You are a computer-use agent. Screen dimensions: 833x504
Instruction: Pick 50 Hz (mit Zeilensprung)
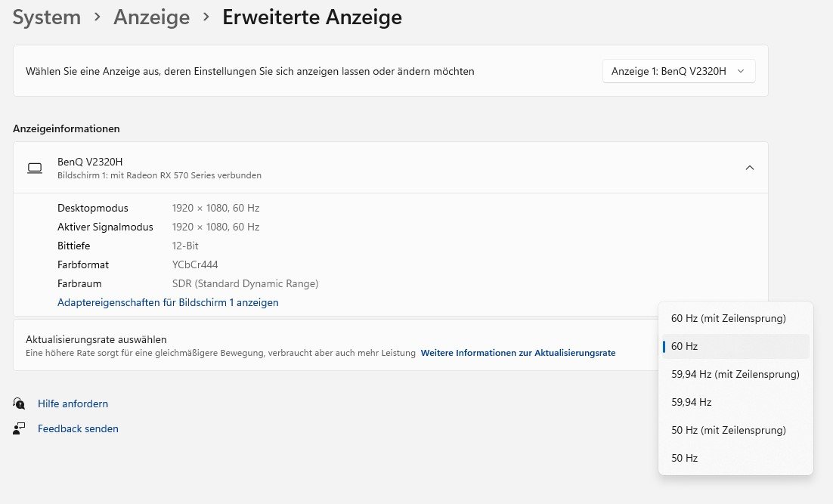(x=735, y=430)
